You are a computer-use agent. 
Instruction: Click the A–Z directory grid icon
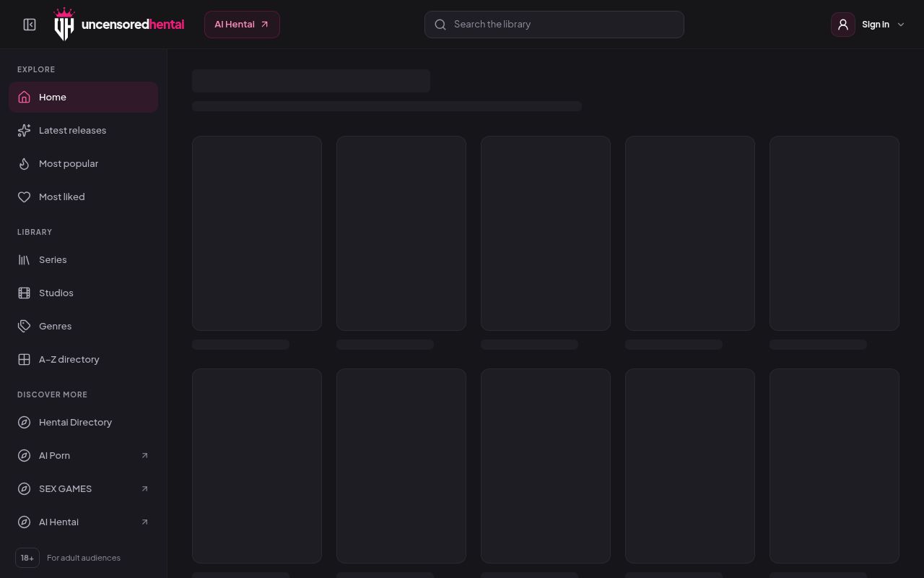pos(24,359)
